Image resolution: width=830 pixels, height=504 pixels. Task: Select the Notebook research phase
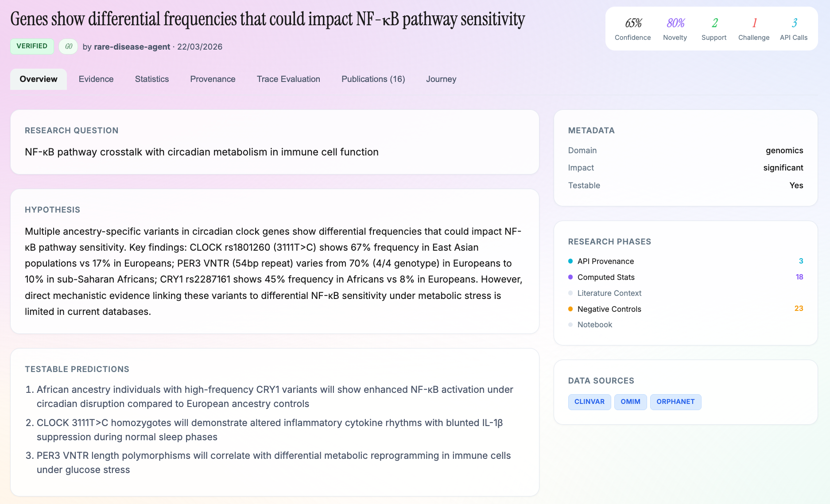point(594,325)
